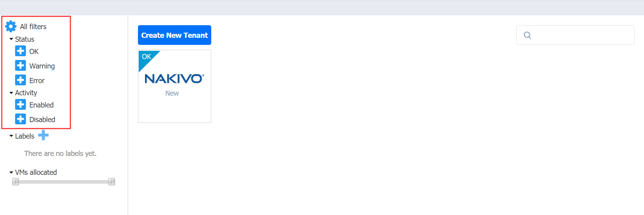Image resolution: width=644 pixels, height=215 pixels.
Task: Add a new label with plus icon
Action: [x=43, y=135]
